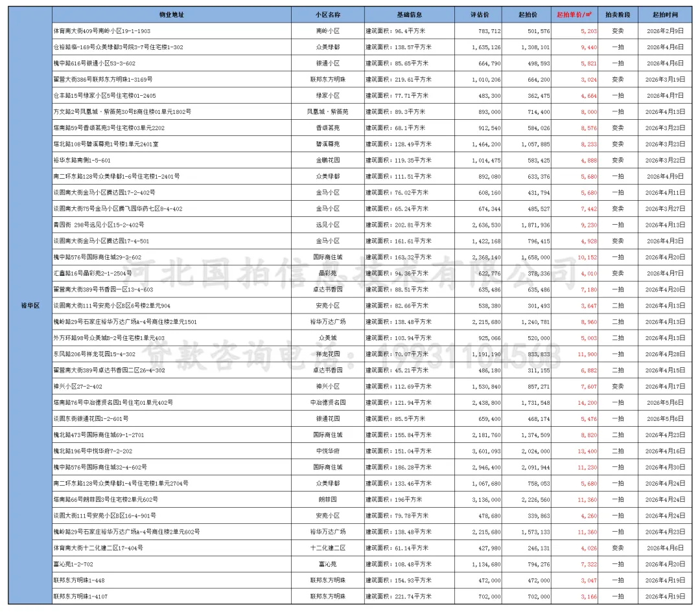
Task: Click the 小区名称 column header
Action: pyautogui.click(x=328, y=15)
